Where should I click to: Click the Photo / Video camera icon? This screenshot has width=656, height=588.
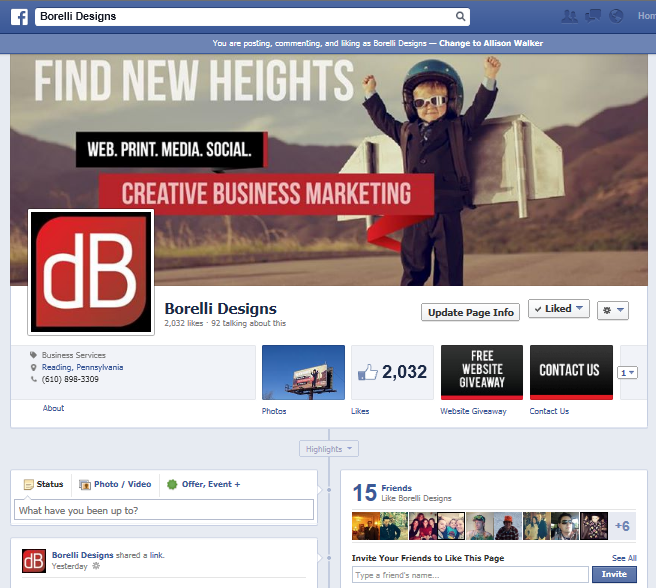click(85, 485)
